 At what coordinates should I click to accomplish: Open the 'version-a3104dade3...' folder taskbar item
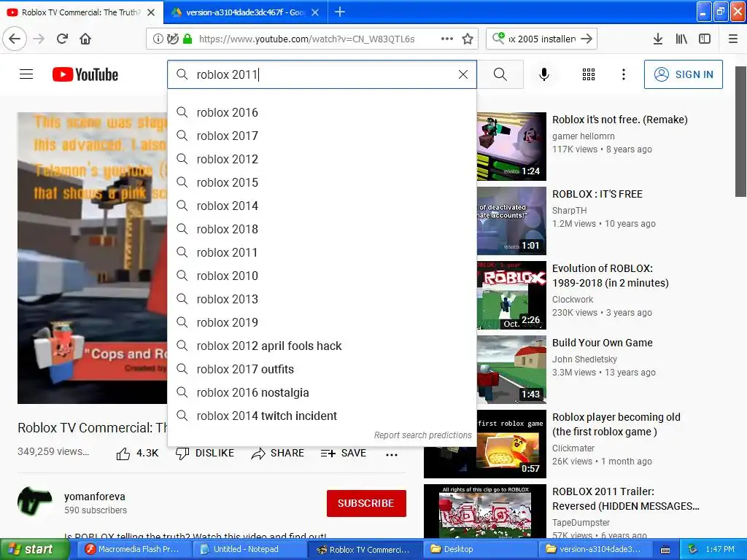point(595,549)
